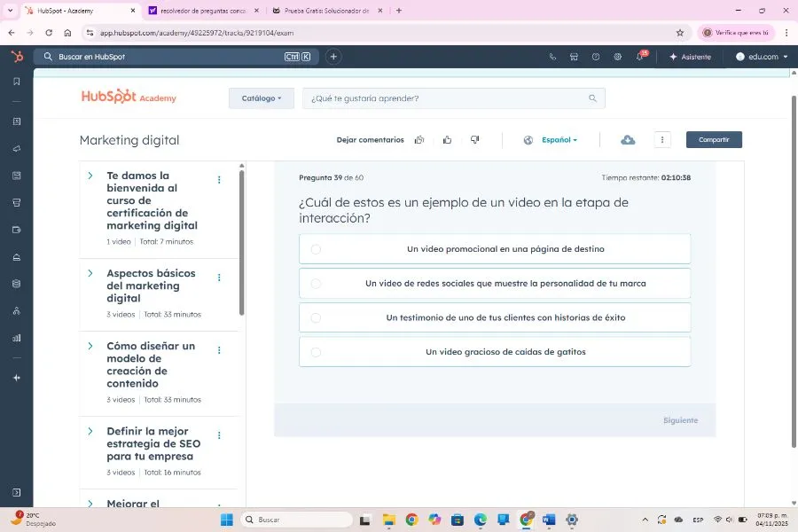Click the phone calling icon
Screen dimensions: 798x532
coord(552,57)
